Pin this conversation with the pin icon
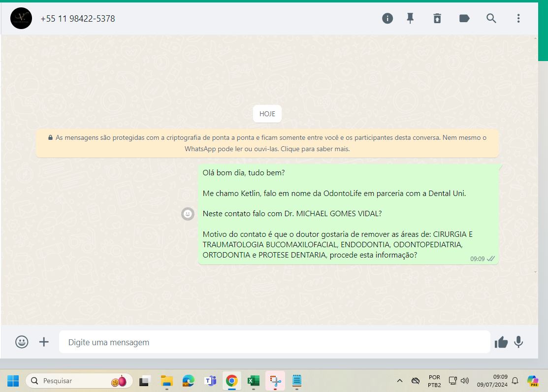 (410, 18)
